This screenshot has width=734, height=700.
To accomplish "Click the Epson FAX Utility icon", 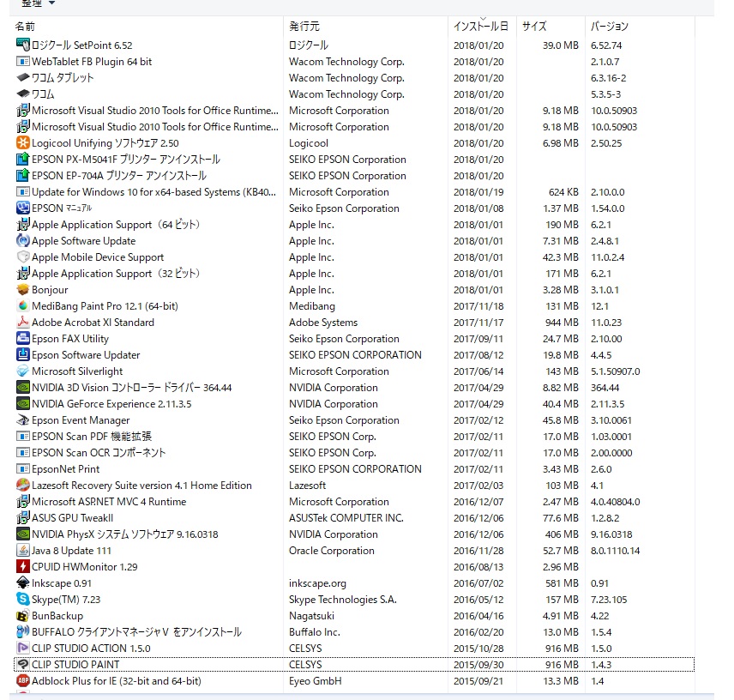I will pyautogui.click(x=23, y=339).
